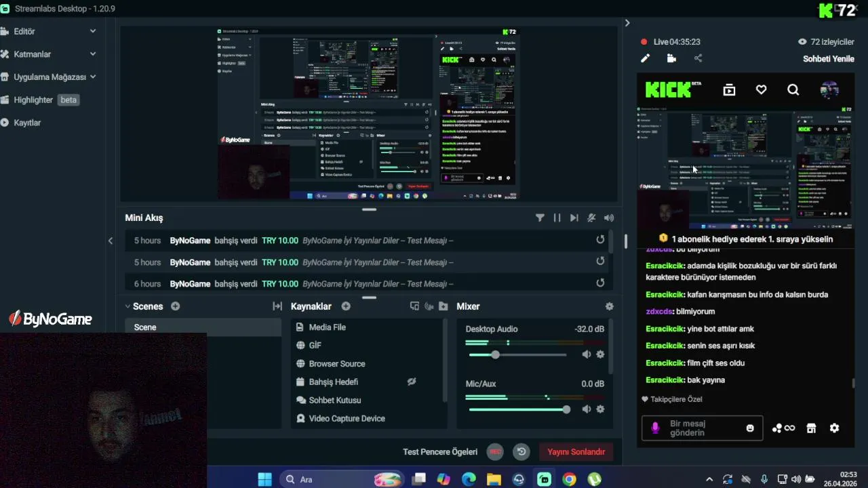This screenshot has width=868, height=488.
Task: Select the Scene entry in Scenes
Action: point(203,327)
